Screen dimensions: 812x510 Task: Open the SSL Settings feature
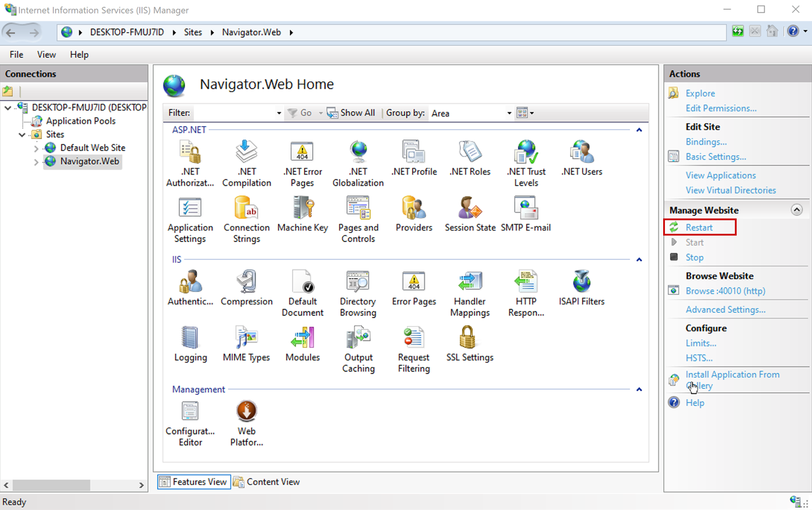click(x=470, y=343)
